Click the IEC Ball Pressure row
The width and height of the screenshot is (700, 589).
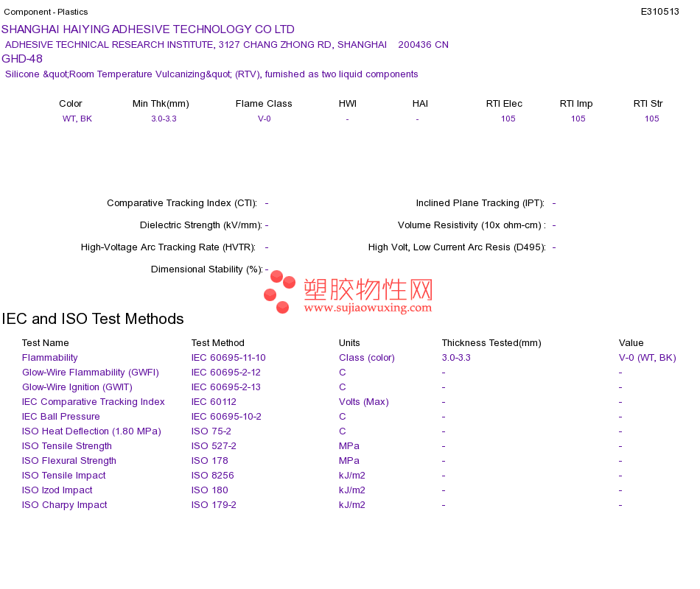coord(60,416)
